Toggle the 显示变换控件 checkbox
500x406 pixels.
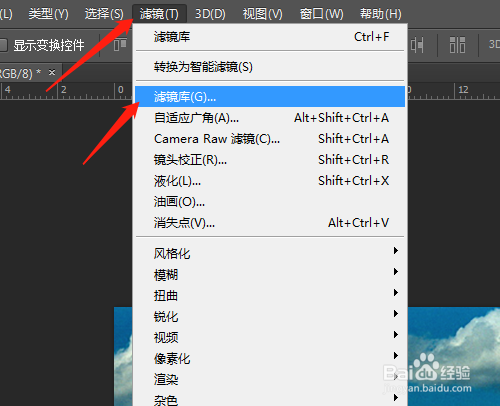pos(3,45)
